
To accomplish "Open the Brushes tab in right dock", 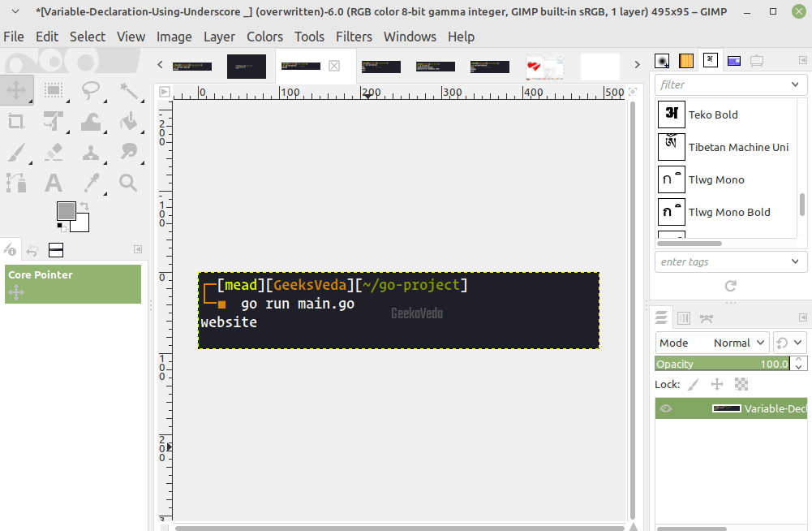I will tap(662, 61).
